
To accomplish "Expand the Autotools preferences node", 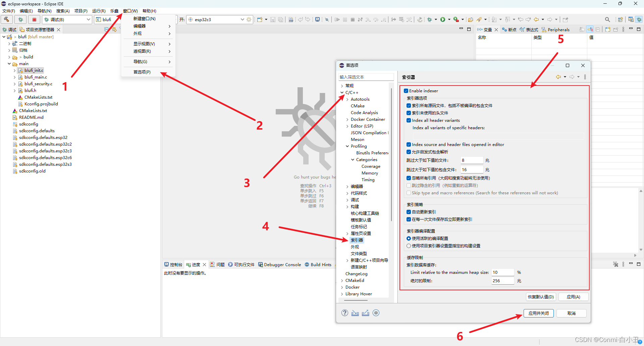I will coord(347,99).
